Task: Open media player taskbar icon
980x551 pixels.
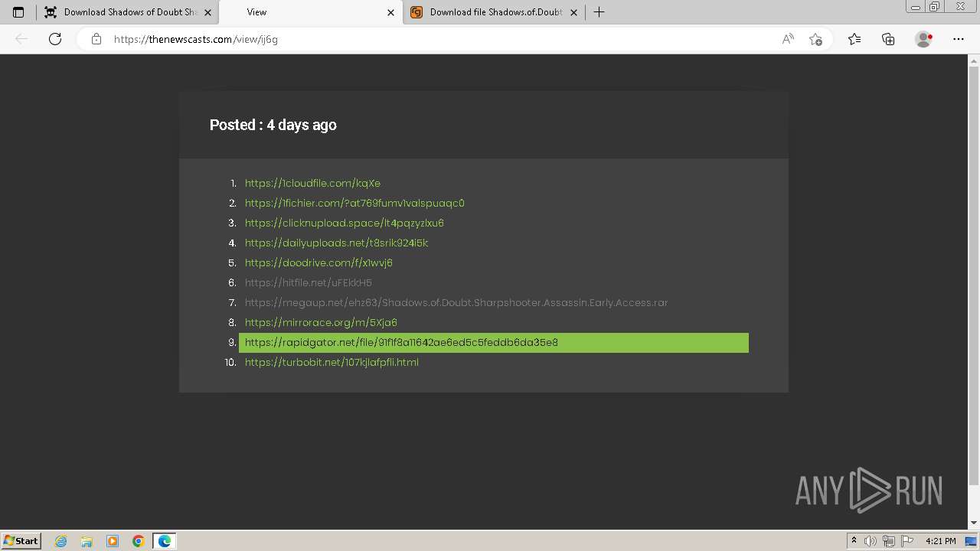Action: click(x=113, y=541)
